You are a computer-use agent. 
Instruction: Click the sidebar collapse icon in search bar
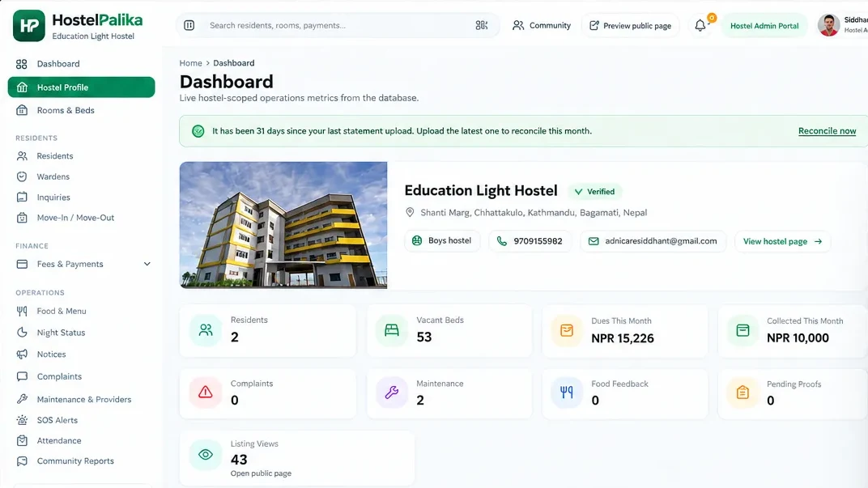189,25
